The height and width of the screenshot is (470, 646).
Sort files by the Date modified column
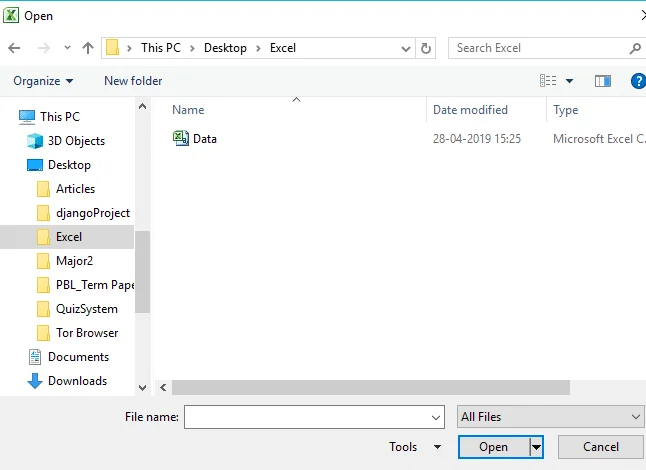[x=470, y=110]
